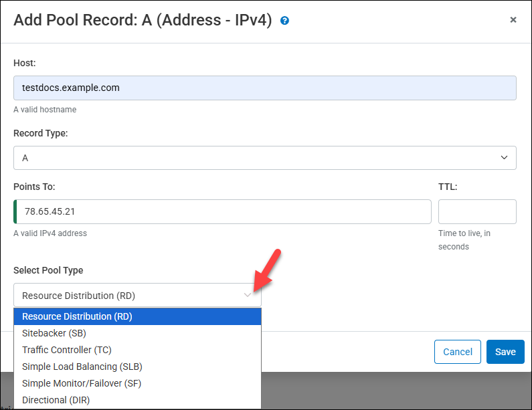The width and height of the screenshot is (532, 410).
Task: Click the 'Record Type:' label
Action: click(x=41, y=133)
